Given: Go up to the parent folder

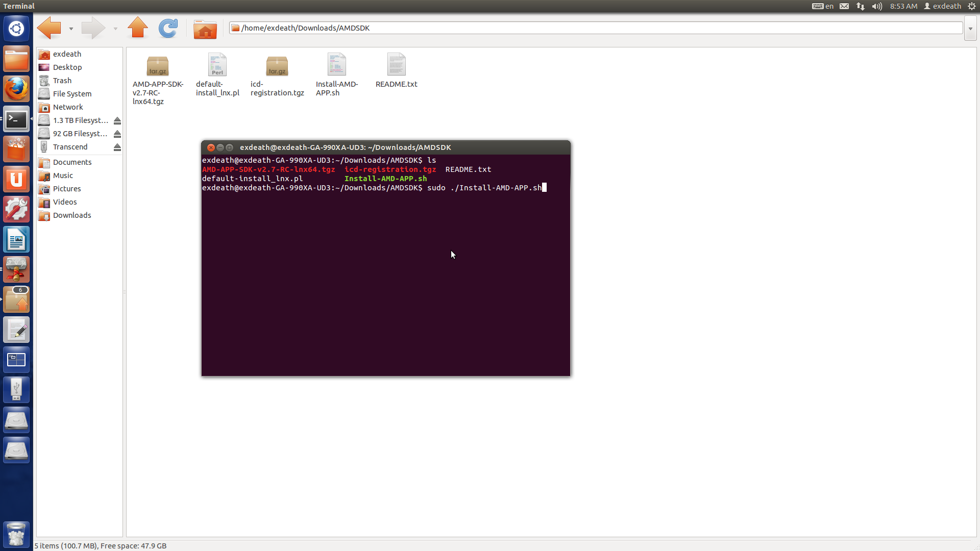Looking at the screenshot, I should pyautogui.click(x=137, y=28).
